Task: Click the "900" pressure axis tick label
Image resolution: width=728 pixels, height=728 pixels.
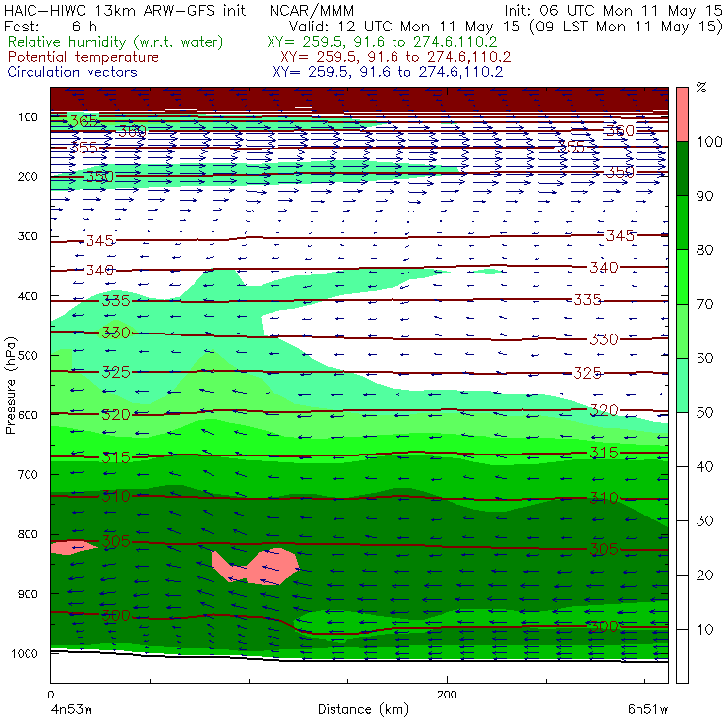Action: [x=28, y=594]
